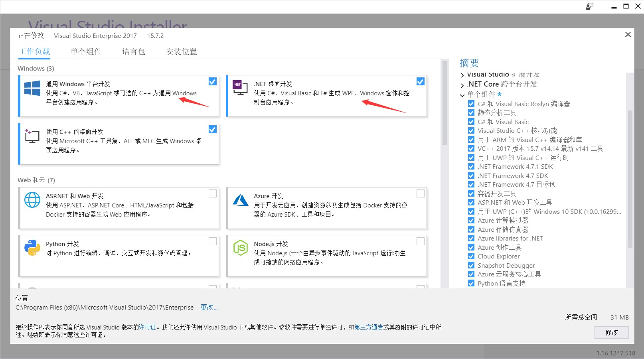Uncheck .NET Framework 4.7 SDK
The width and height of the screenshot is (644, 359).
click(x=471, y=176)
